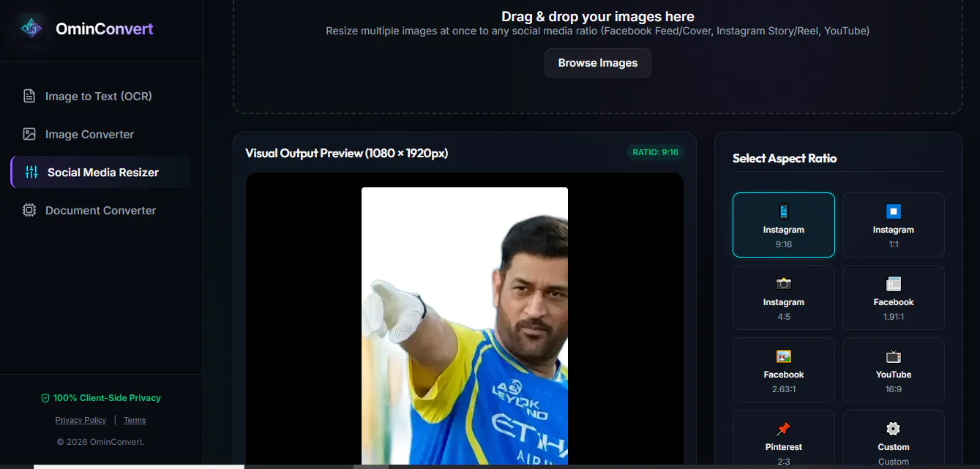
Task: Click the Document Converter chip icon
Action: [29, 210]
